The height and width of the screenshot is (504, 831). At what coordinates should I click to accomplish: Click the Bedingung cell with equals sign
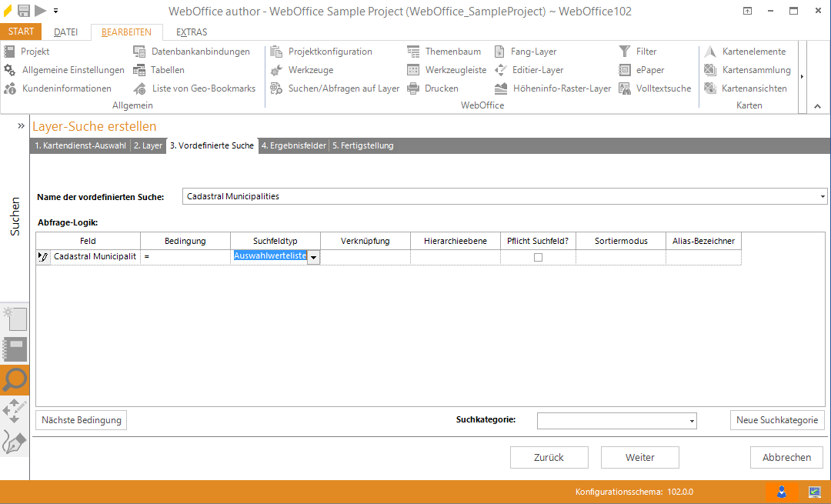point(185,257)
